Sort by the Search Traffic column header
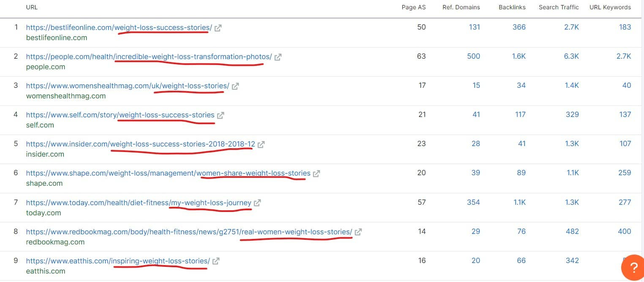This screenshot has height=282, width=644. (559, 7)
